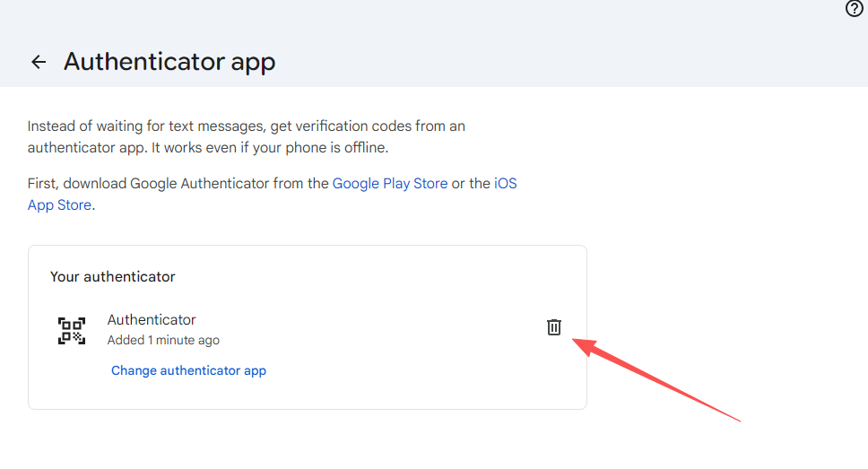Click the Authenticator entry name
868x469 pixels.
pos(152,319)
